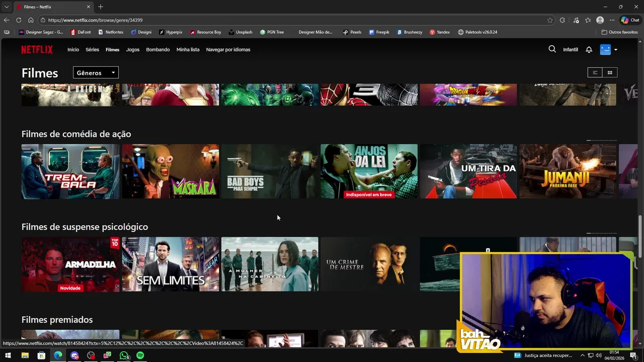This screenshot has width=644, height=362.
Task: Open the Windows Start menu
Action: click(x=8, y=355)
